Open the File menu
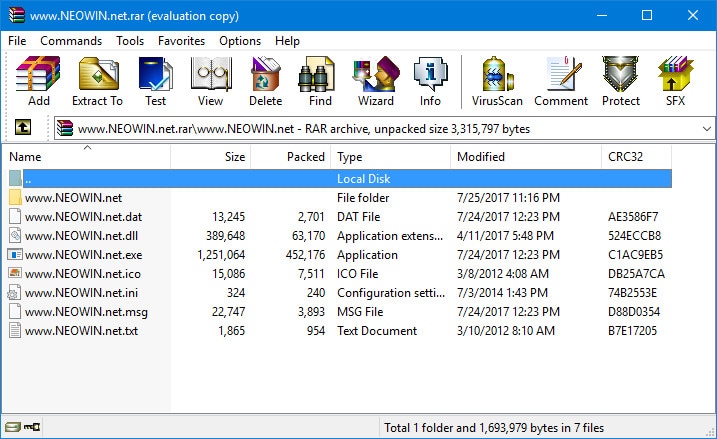 pos(17,41)
